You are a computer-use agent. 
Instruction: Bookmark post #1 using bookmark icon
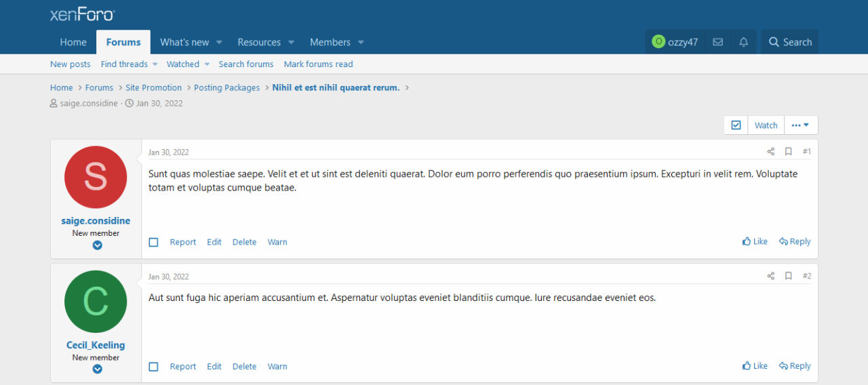tap(788, 152)
